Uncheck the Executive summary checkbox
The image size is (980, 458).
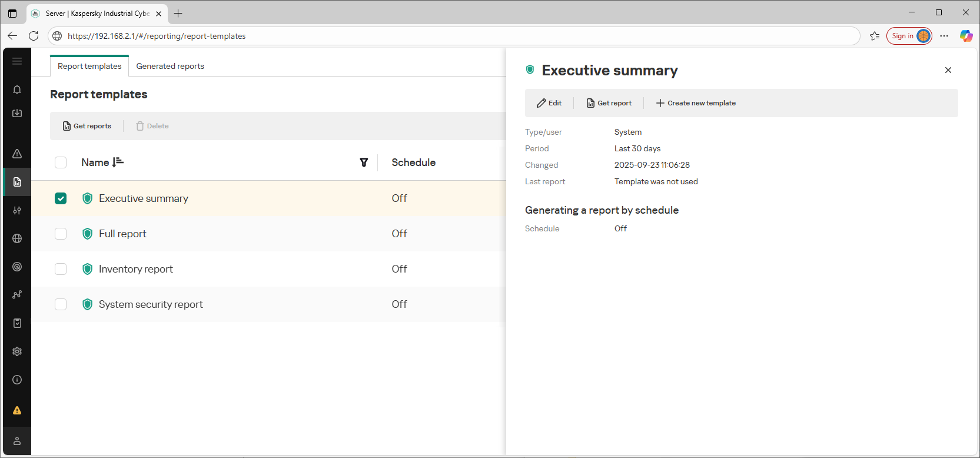(x=61, y=198)
